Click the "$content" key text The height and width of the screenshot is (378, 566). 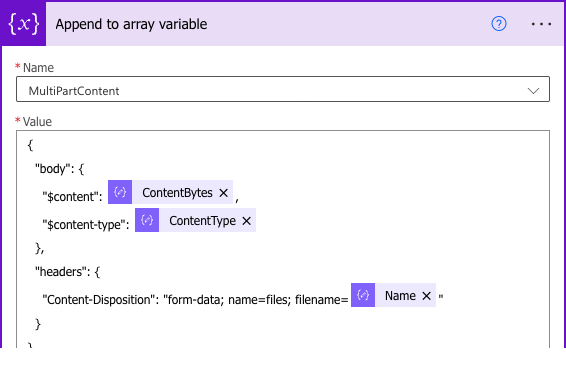(71, 196)
